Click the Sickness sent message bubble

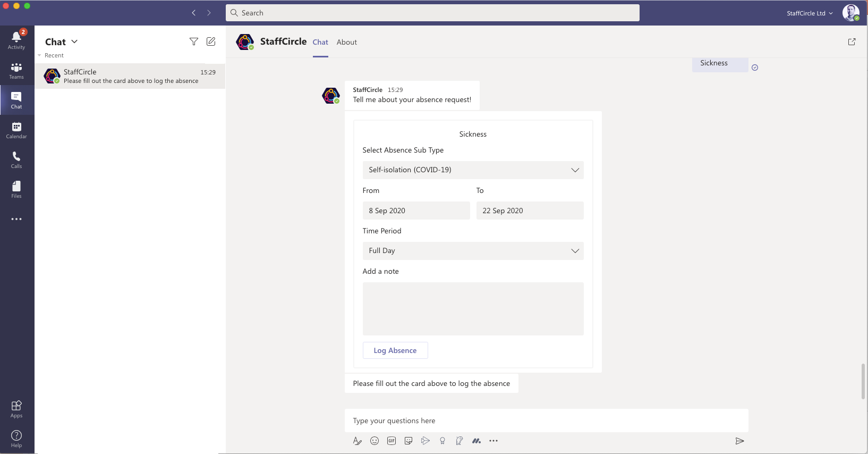coord(720,64)
